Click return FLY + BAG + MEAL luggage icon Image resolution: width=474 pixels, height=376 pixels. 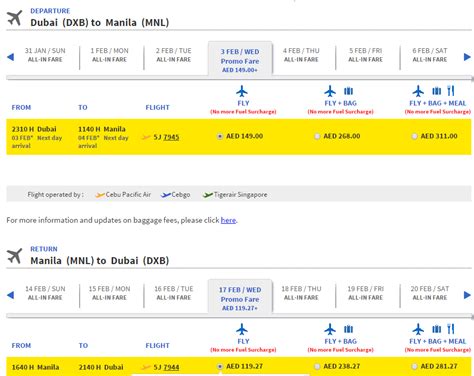(x=436, y=329)
